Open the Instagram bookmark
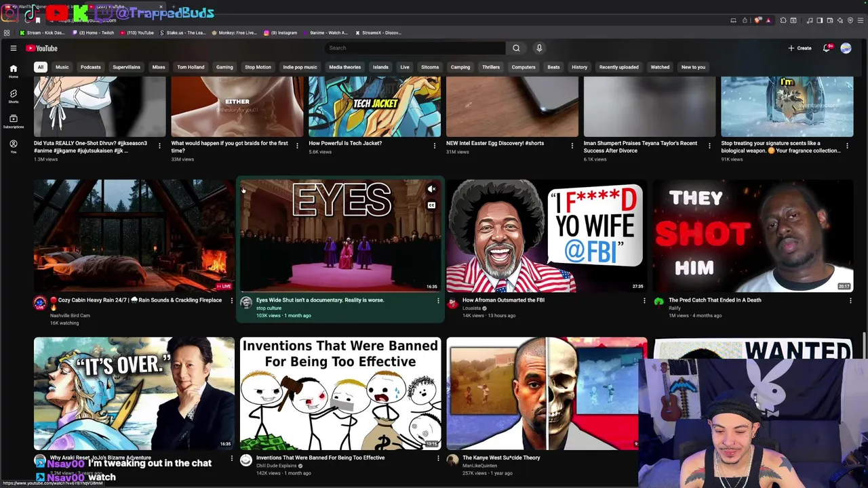This screenshot has width=868, height=488. pos(281,33)
